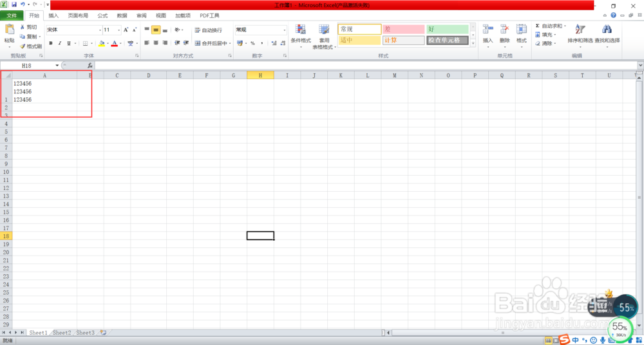The height and width of the screenshot is (345, 644).
Task: Switch to the PDF工具 tab
Action: point(209,15)
